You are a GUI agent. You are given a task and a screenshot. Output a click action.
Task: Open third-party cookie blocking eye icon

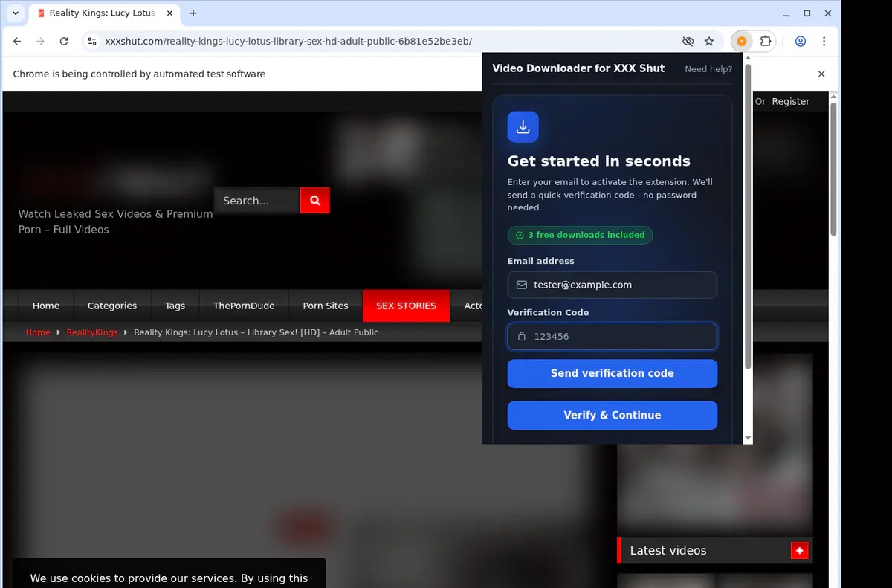click(688, 42)
